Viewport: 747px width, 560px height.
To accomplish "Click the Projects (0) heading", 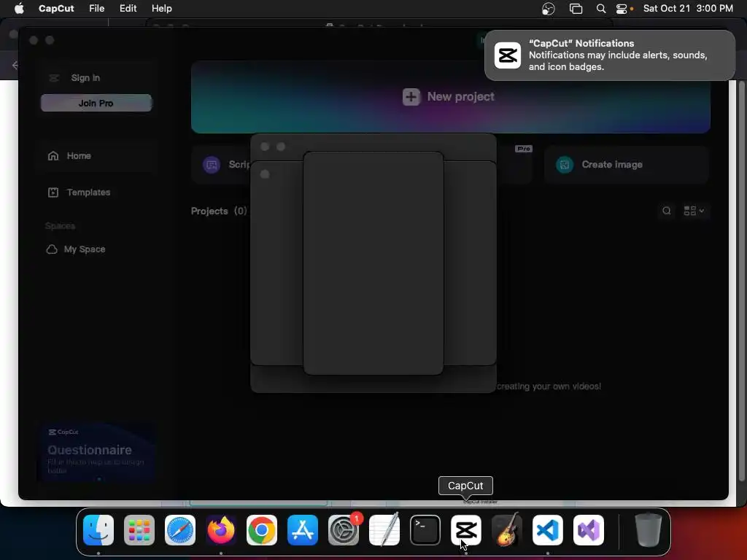I will click(219, 211).
